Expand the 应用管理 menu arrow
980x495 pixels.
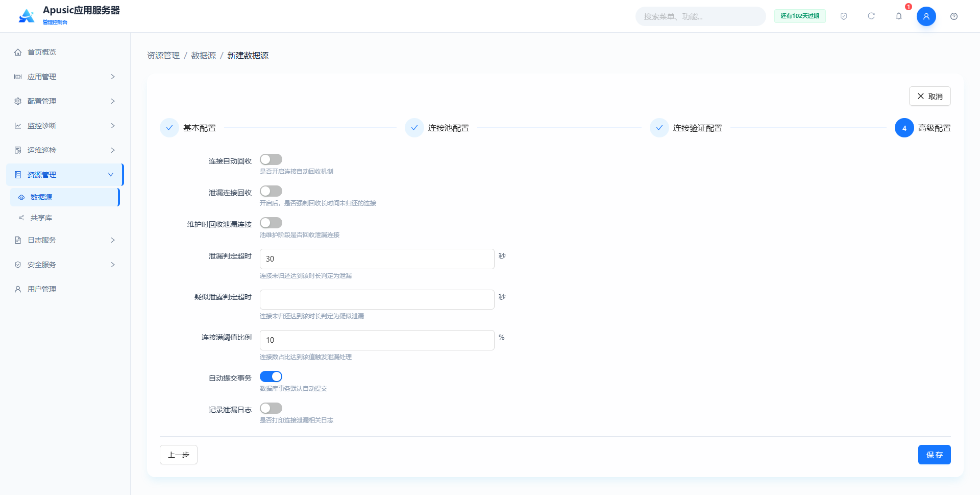pyautogui.click(x=113, y=77)
